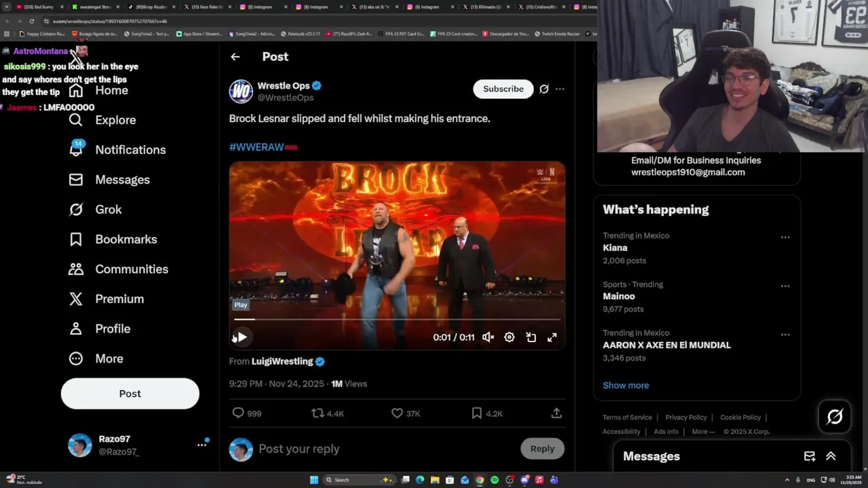Switch to Face Palm X tab

click(x=208, y=7)
